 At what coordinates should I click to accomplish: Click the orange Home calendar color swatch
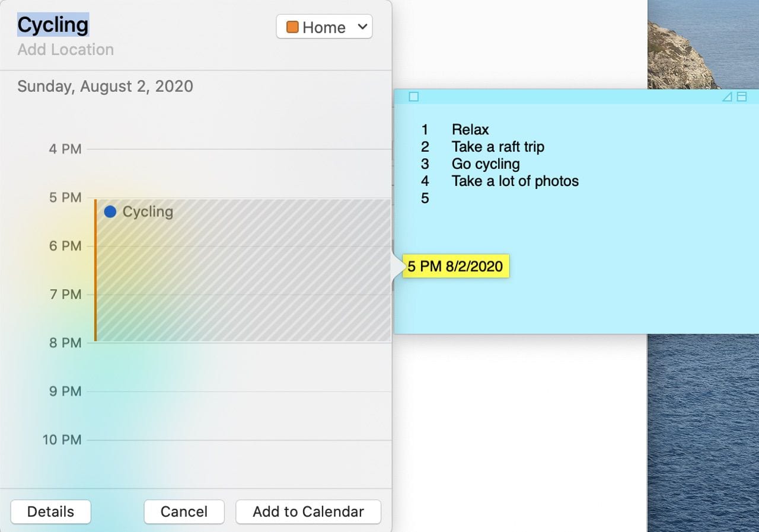[292, 27]
